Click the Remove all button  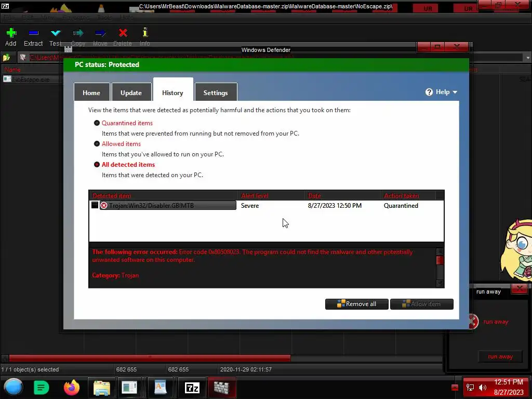[356, 304]
